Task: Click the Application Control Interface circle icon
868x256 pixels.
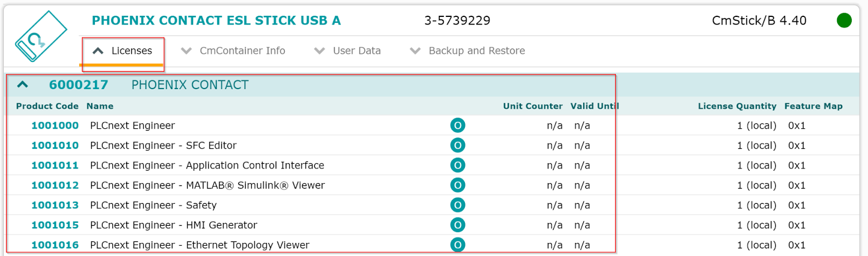Action: coord(458,165)
